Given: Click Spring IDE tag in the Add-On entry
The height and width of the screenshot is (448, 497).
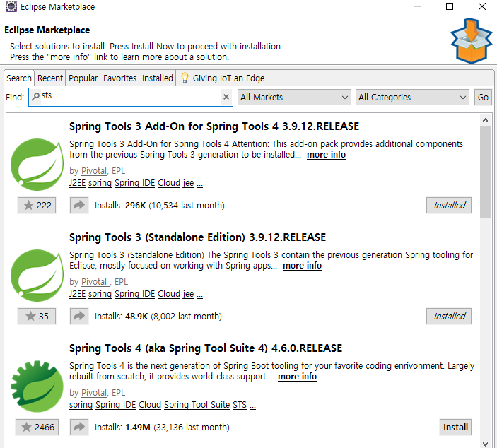Looking at the screenshot, I should (x=135, y=183).
